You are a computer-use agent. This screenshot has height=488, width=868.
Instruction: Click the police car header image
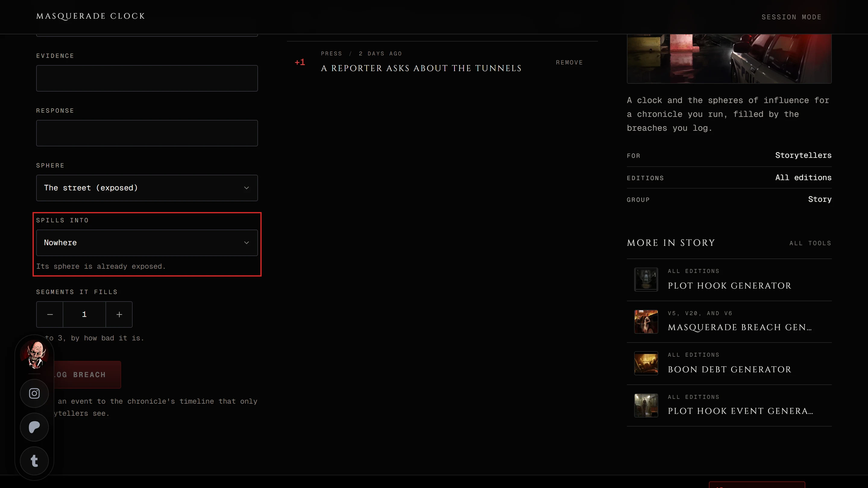(x=729, y=59)
